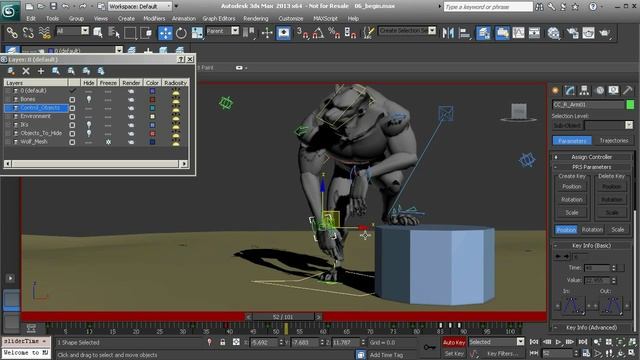The height and width of the screenshot is (360, 640).
Task: Toggle the Bones layer checkbox
Action: click(72, 100)
